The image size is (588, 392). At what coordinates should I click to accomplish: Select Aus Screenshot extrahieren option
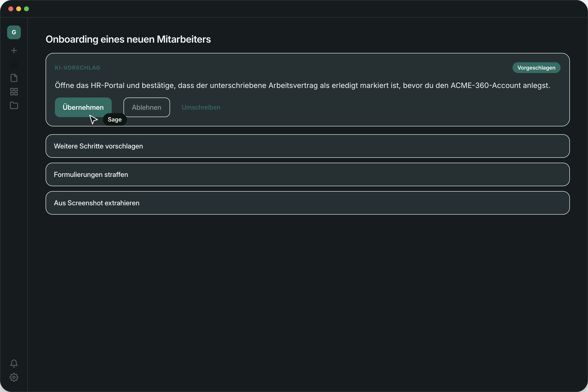click(x=307, y=203)
